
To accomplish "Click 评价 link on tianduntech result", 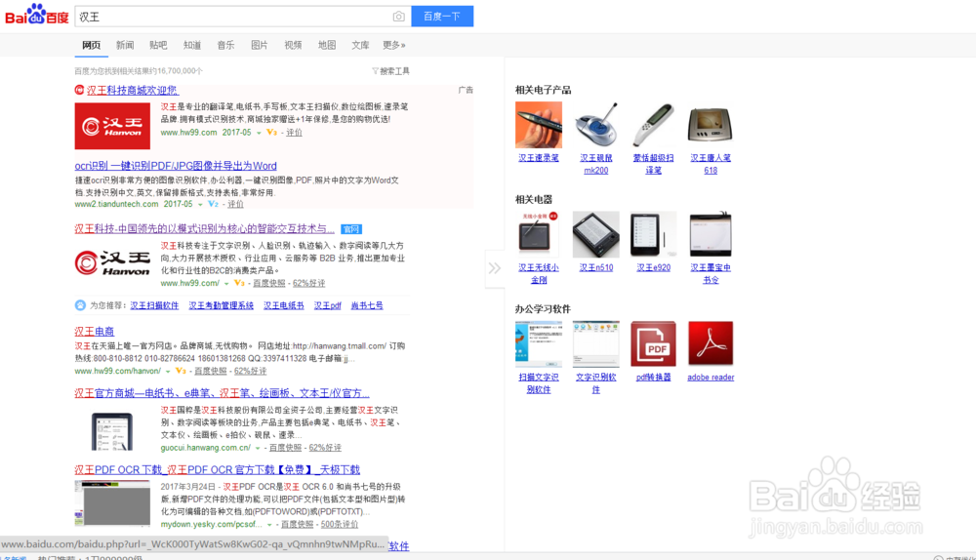I will (x=235, y=204).
